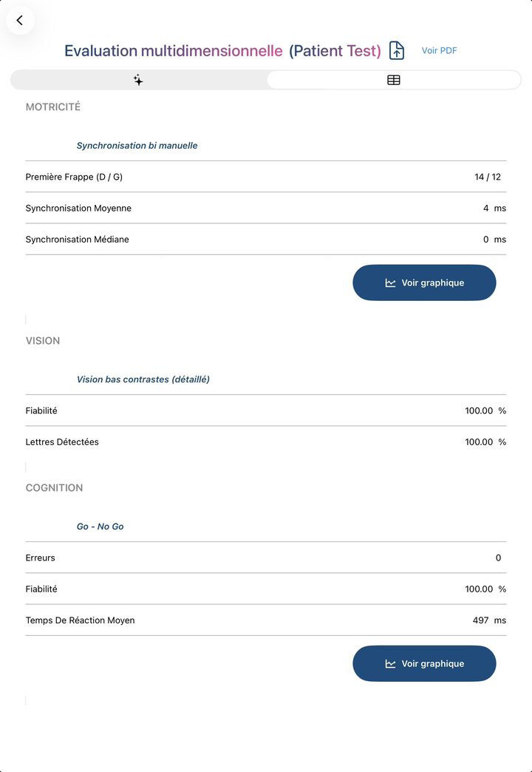Click the Temps De Réaction Moyen label
The image size is (532, 772).
click(x=81, y=620)
